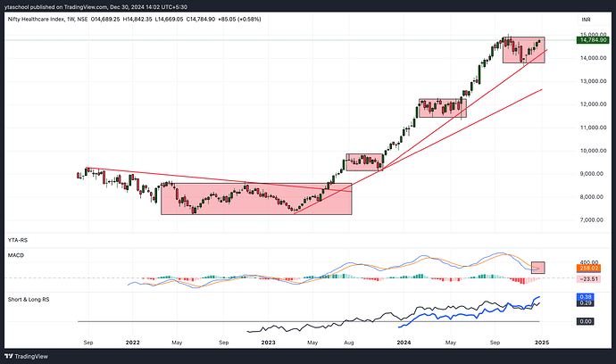Click the small red box on MACD pane
This screenshot has width=616, height=364.
(x=537, y=267)
